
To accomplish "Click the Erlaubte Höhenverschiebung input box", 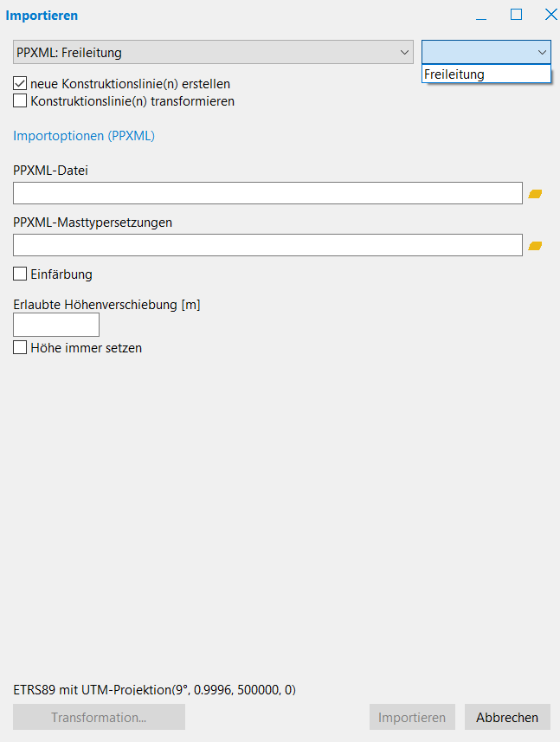I will (57, 325).
